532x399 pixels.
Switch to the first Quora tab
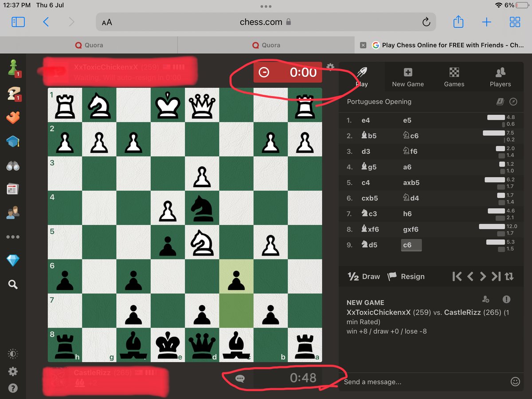point(89,45)
